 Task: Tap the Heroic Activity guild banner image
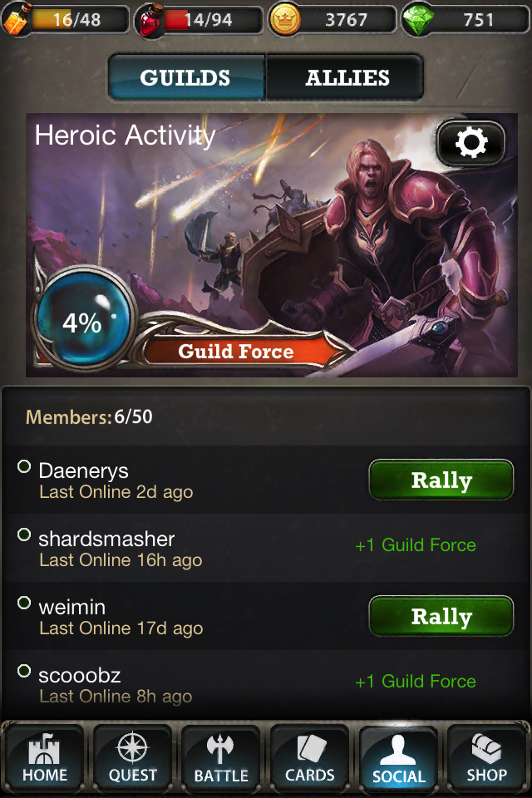tap(271, 244)
